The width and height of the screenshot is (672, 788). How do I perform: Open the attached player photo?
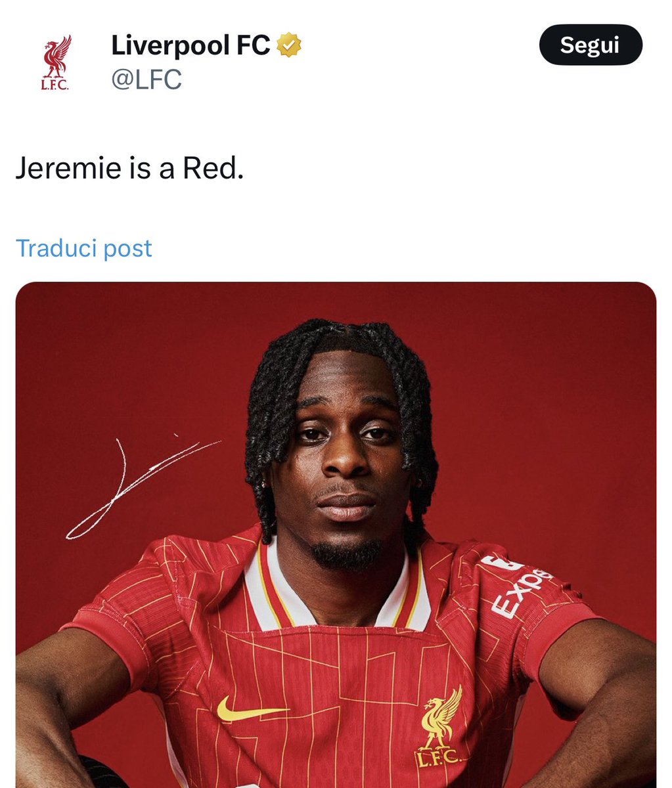pyautogui.click(x=336, y=535)
